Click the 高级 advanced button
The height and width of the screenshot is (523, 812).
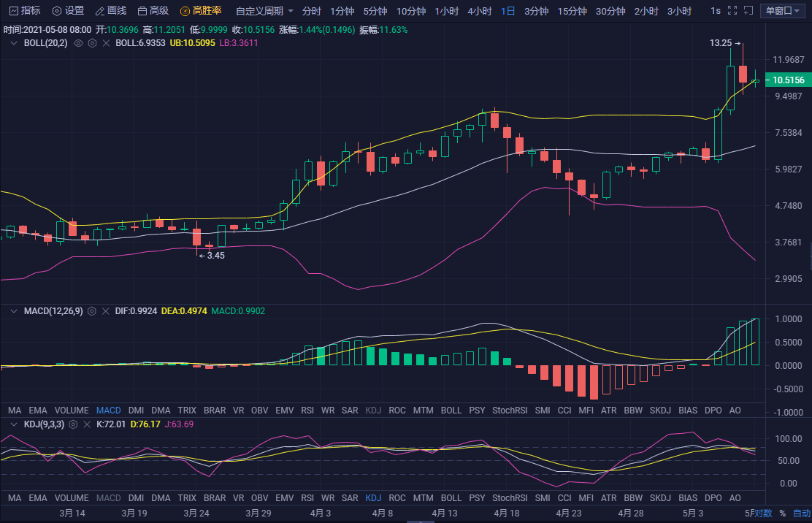153,11
